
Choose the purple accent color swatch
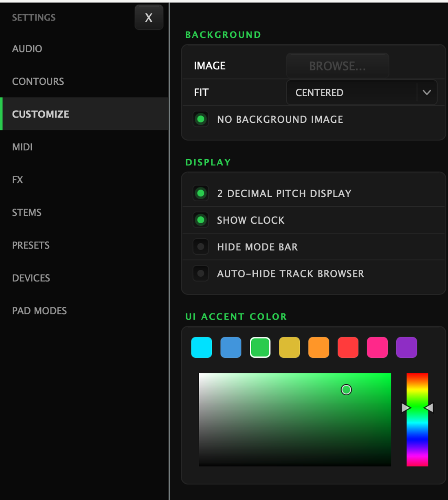(407, 347)
